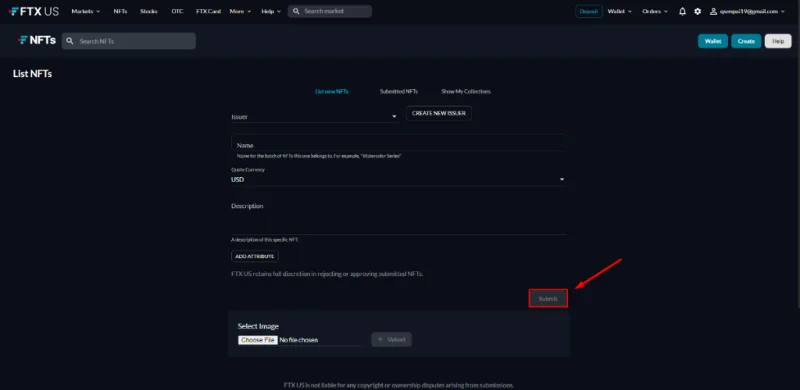Switch to the Submitted NFTs tab
Screen dimensions: 800x390
pyautogui.click(x=398, y=91)
